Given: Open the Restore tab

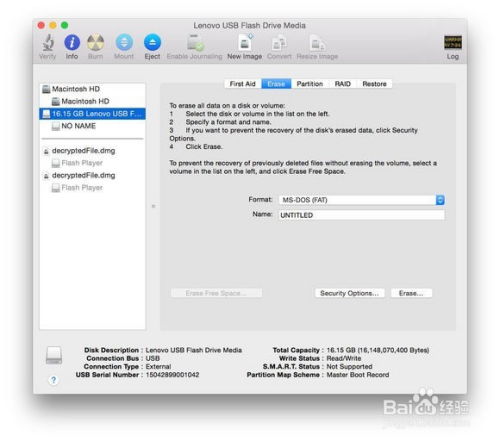Looking at the screenshot, I should click(x=374, y=84).
